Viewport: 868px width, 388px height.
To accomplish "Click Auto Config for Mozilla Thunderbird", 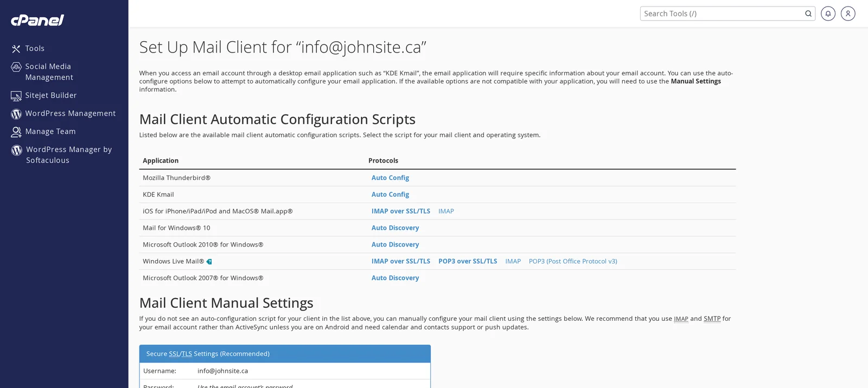I will coord(390,178).
